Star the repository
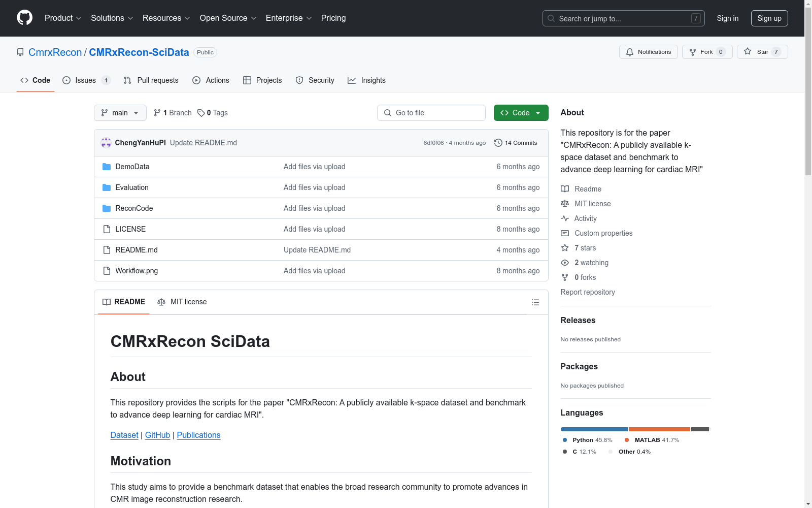Viewport: 812px width, 508px height. coord(762,52)
